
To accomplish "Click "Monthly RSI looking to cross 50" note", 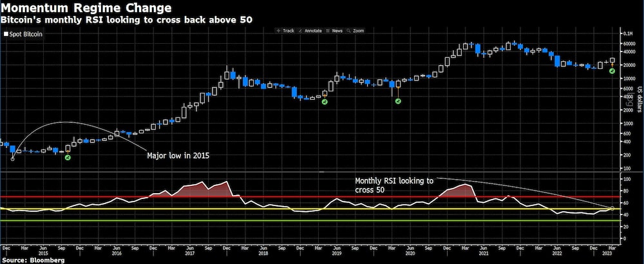I will point(394,186).
